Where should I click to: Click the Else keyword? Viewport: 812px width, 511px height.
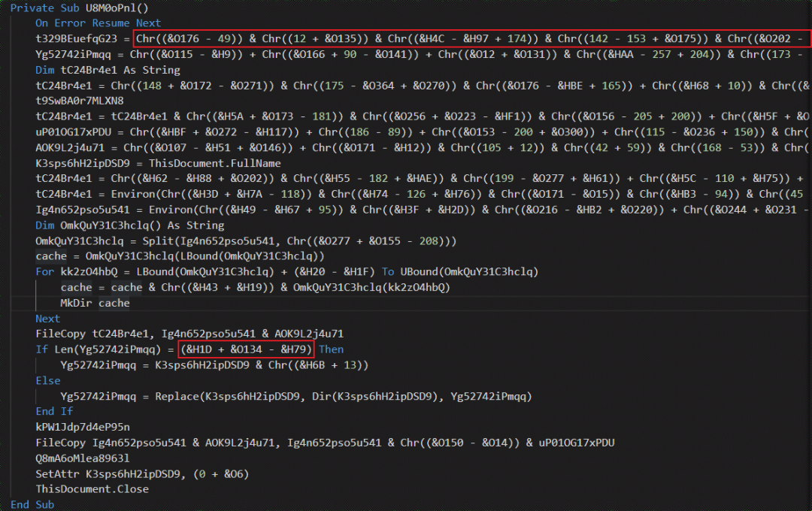[47, 380]
